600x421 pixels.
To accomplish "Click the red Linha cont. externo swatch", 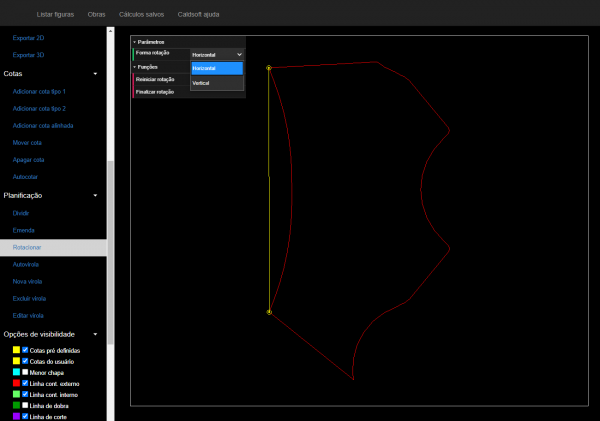I will click(x=16, y=383).
